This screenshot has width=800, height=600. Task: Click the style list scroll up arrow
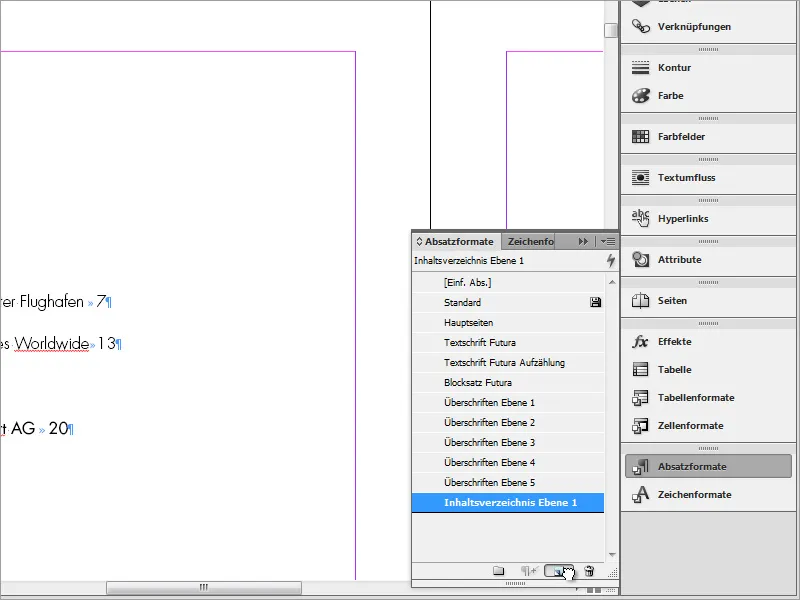pyautogui.click(x=612, y=282)
